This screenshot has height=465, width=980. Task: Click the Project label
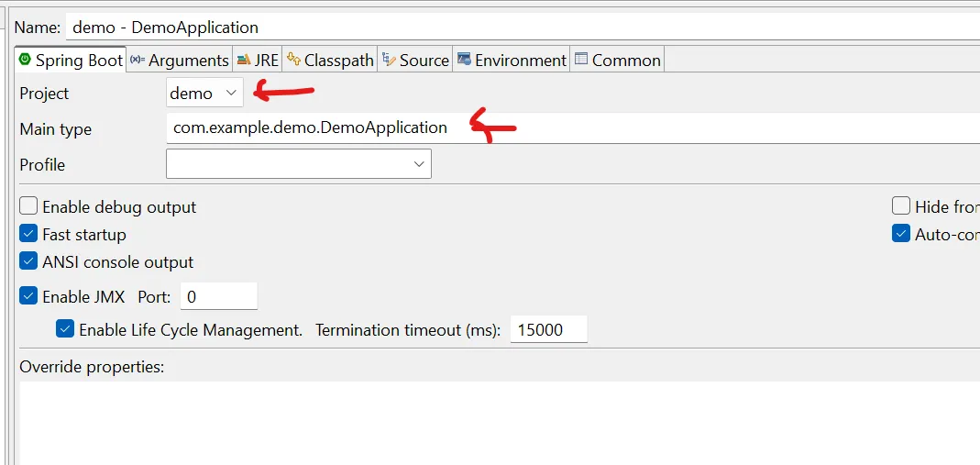[44, 94]
